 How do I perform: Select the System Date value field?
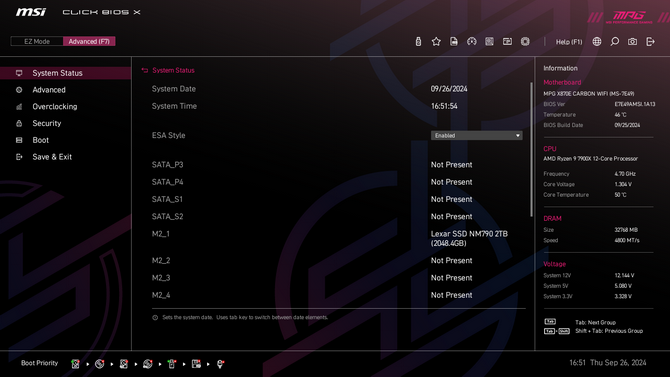point(449,89)
